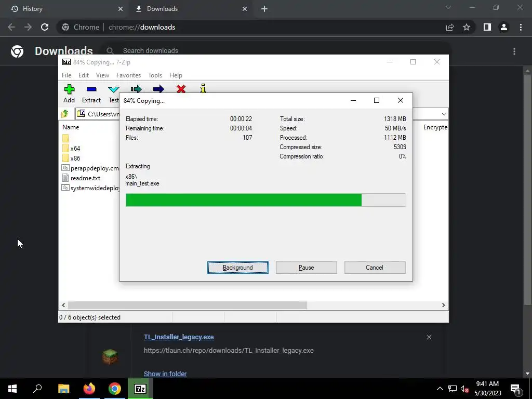
Task: Select the systemwidedeploy file entry
Action: [90, 188]
